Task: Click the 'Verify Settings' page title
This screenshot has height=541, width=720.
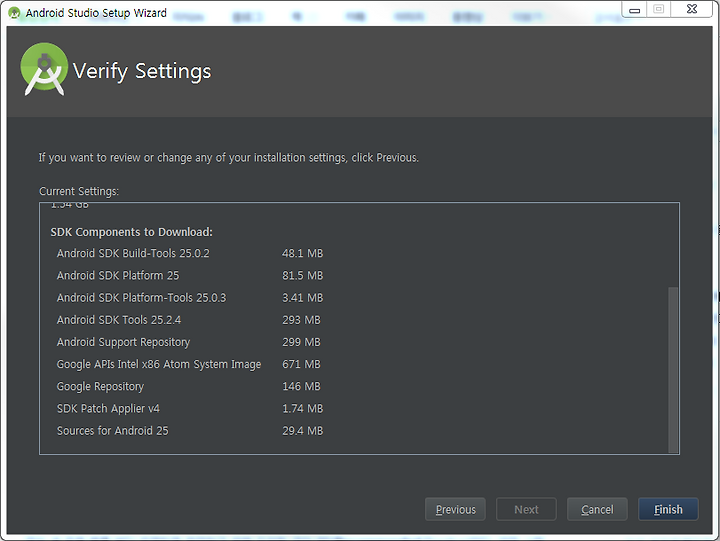Action: 142,71
